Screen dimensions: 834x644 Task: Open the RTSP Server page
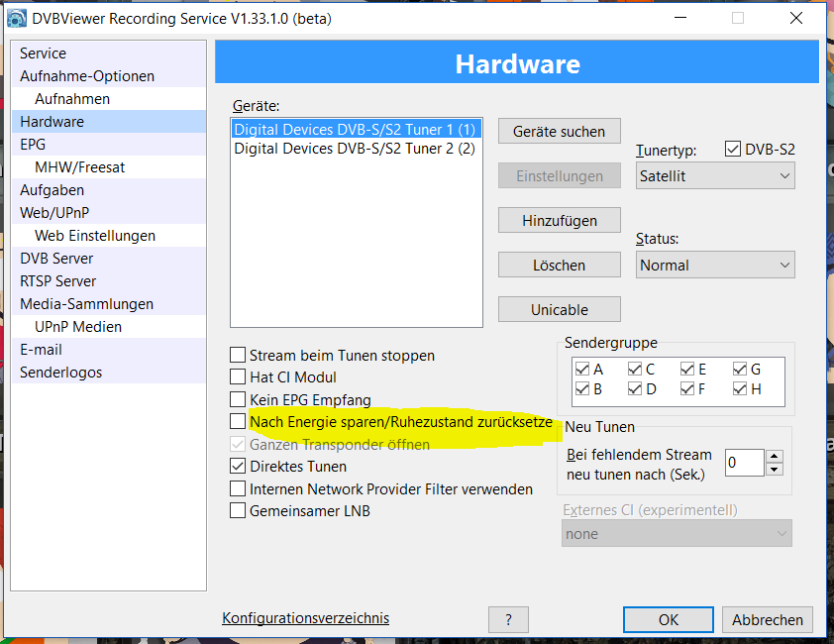pyautogui.click(x=109, y=281)
